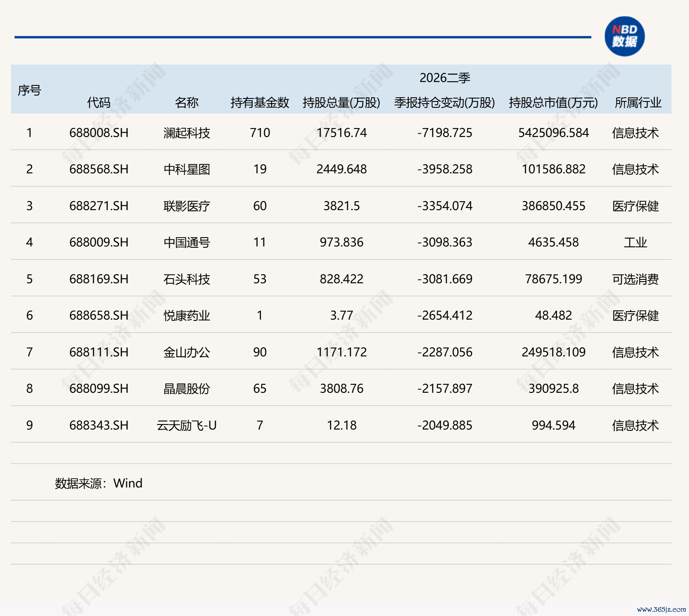Click market value 5425096.584

coord(553,133)
